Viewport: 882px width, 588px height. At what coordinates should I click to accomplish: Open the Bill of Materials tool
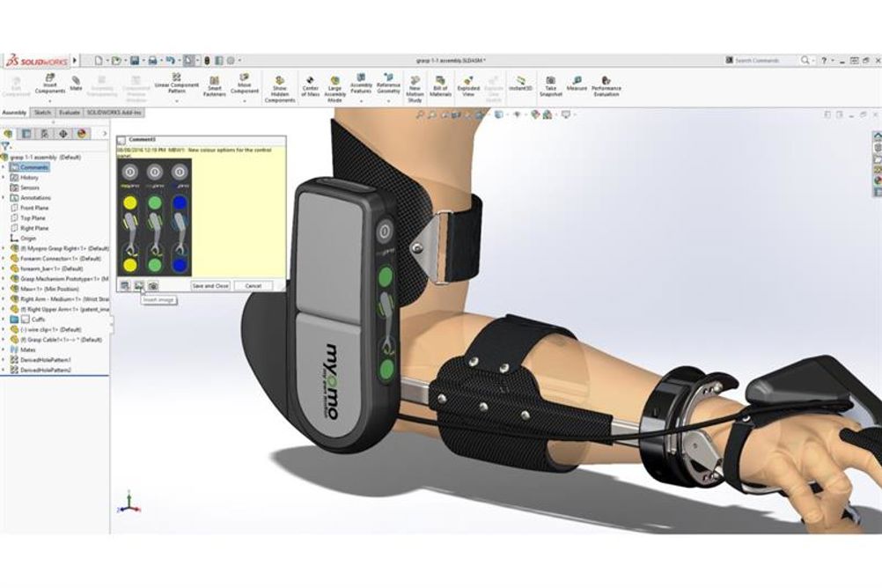pos(440,86)
